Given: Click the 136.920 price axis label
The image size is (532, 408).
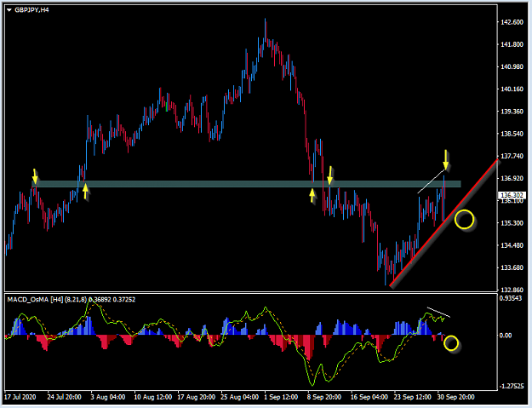Looking at the screenshot, I should (x=512, y=179).
